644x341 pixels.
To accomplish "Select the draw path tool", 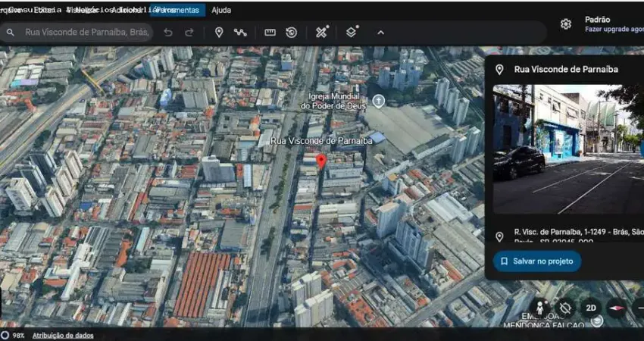I will pyautogui.click(x=240, y=33).
